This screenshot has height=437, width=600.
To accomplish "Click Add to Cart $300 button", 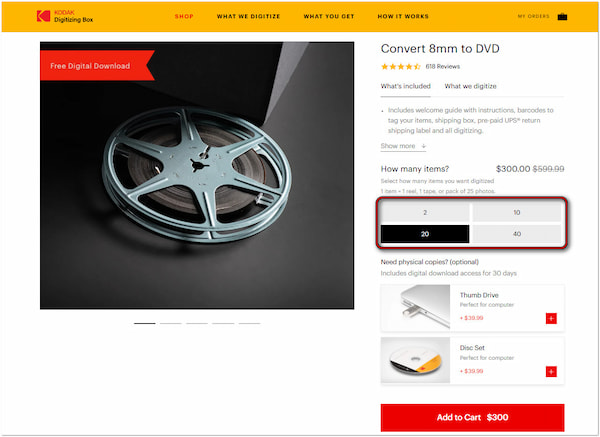I will (x=472, y=417).
